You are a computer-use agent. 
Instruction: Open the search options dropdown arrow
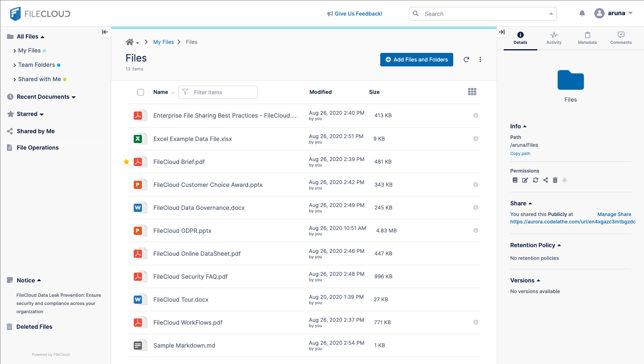551,14
